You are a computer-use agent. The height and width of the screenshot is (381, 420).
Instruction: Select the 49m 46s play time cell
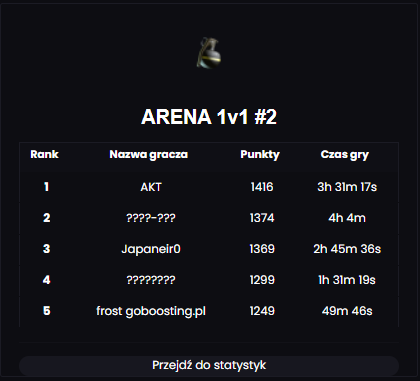(347, 311)
